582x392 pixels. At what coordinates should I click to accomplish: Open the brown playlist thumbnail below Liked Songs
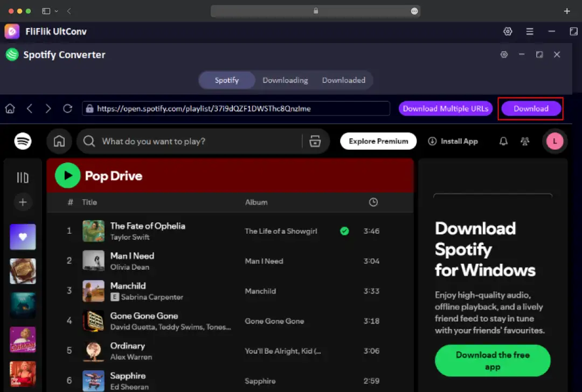[23, 271]
